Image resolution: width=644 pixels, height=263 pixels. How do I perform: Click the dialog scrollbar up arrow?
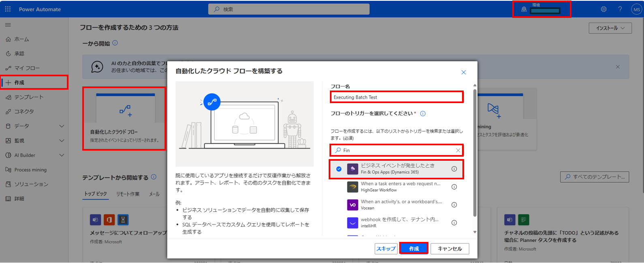[x=475, y=85]
